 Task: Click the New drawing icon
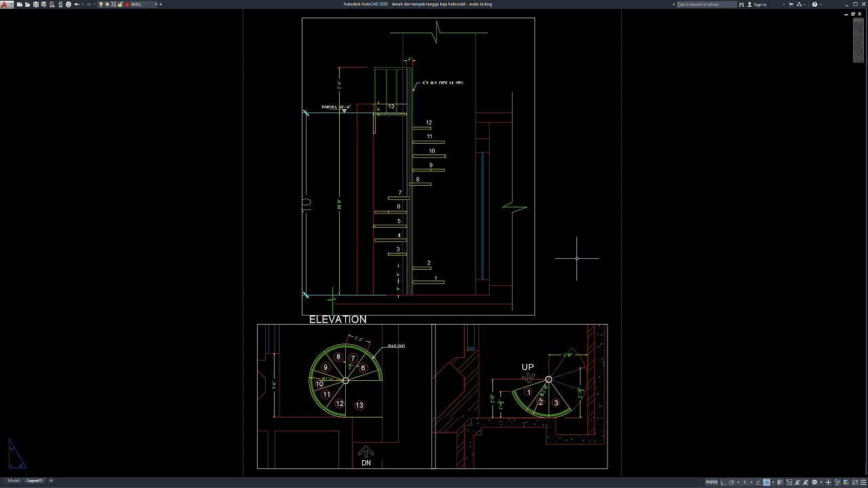click(20, 4)
